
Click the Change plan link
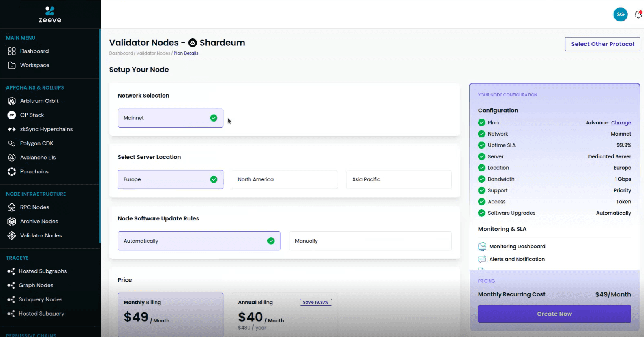(x=621, y=123)
